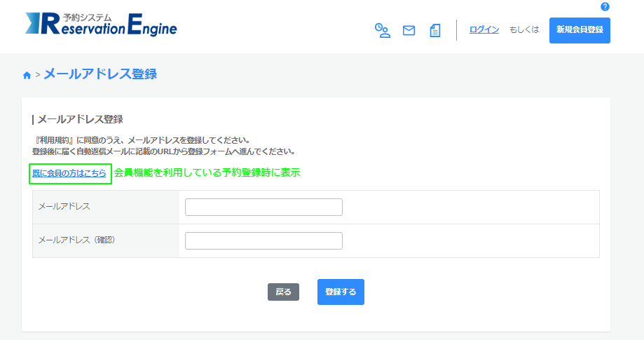Focus the メールアドレス input field
This screenshot has height=340, width=644.
263,207
